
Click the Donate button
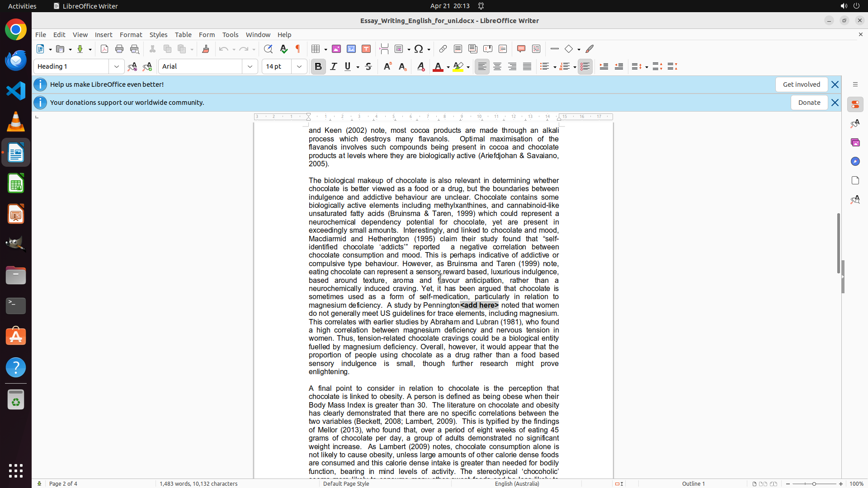(809, 103)
